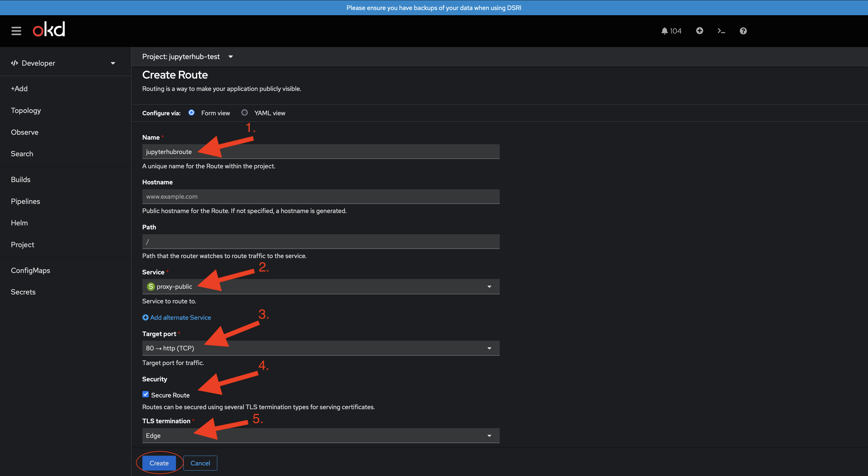This screenshot has height=476, width=868.
Task: Click the 'Create Route' page heading
Action: (175, 75)
